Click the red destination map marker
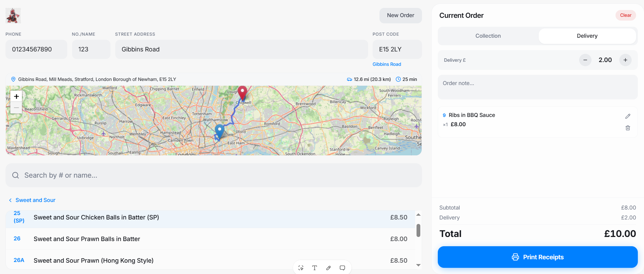Image resolution: width=644 pixels, height=274 pixels. (x=243, y=93)
